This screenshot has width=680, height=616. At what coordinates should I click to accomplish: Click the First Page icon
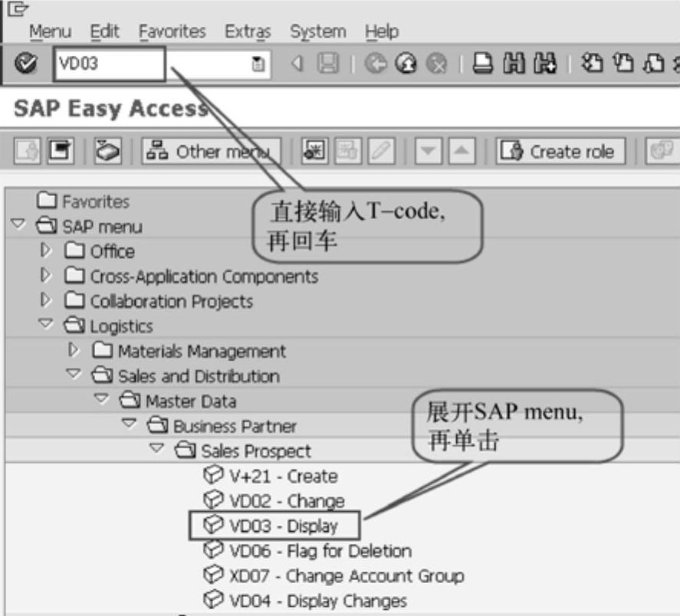pyautogui.click(x=593, y=64)
